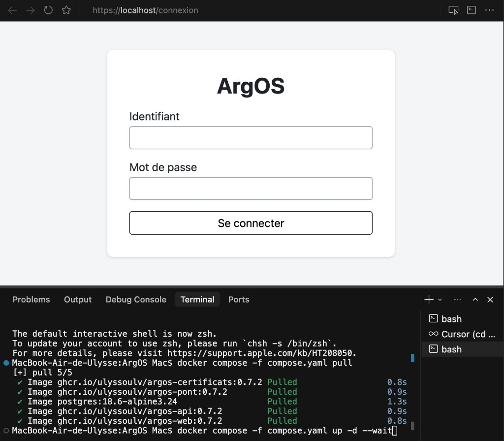The width and height of the screenshot is (504, 441).
Task: Click the Identifiant label
Action: tap(154, 116)
